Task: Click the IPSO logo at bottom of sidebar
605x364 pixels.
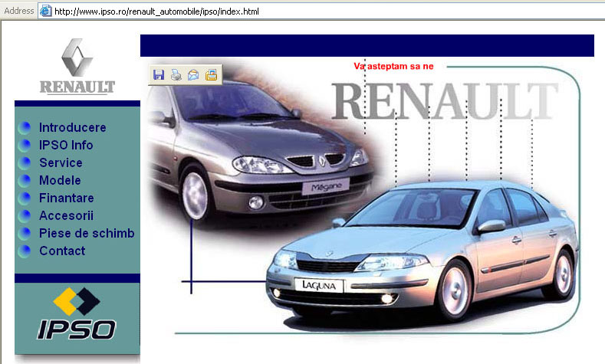Action: pyautogui.click(x=77, y=313)
